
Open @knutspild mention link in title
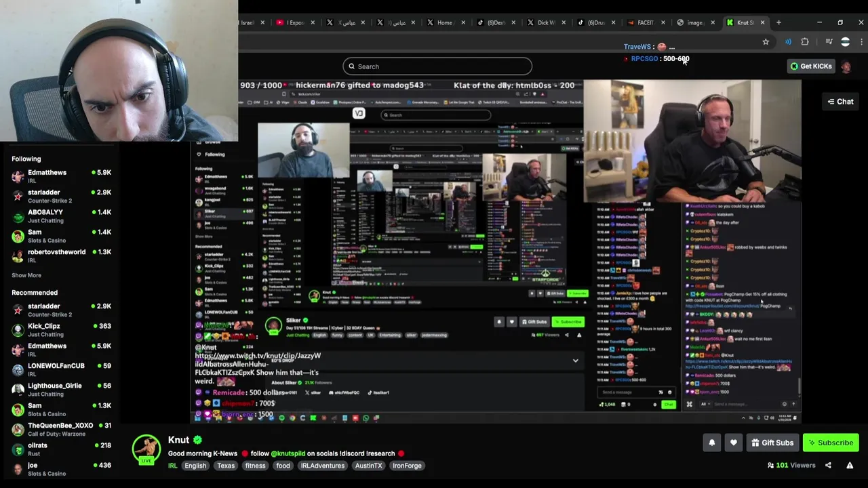coord(288,453)
